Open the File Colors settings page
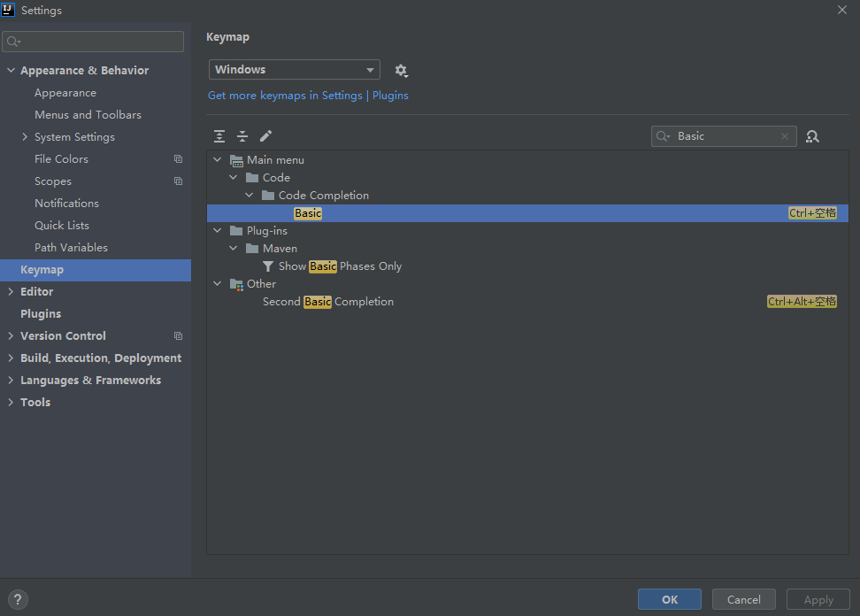The width and height of the screenshot is (860, 616). coord(61,159)
